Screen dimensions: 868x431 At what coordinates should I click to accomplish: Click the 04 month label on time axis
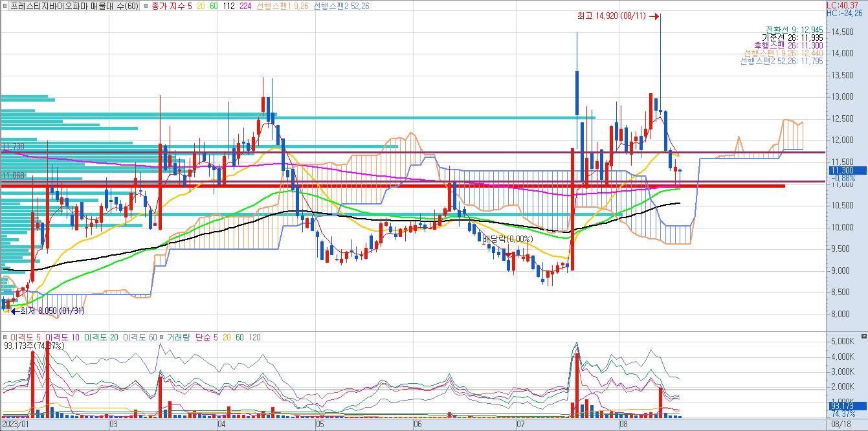(x=221, y=425)
